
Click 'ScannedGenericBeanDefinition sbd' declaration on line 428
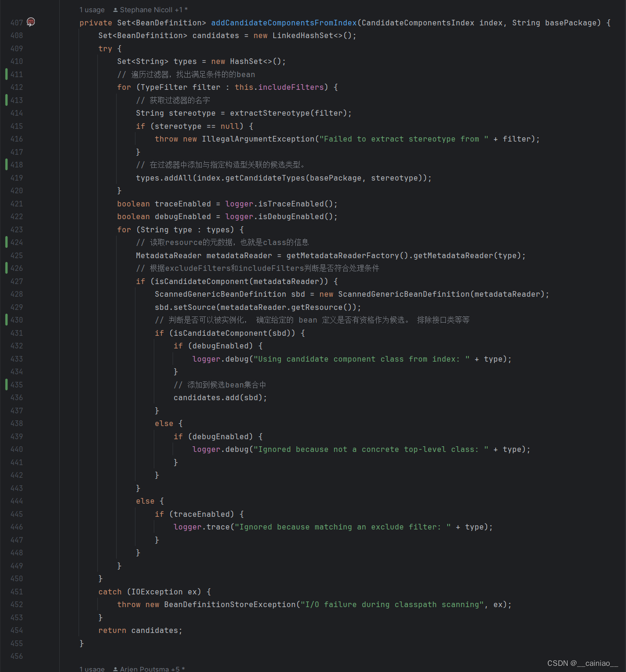pos(230,294)
